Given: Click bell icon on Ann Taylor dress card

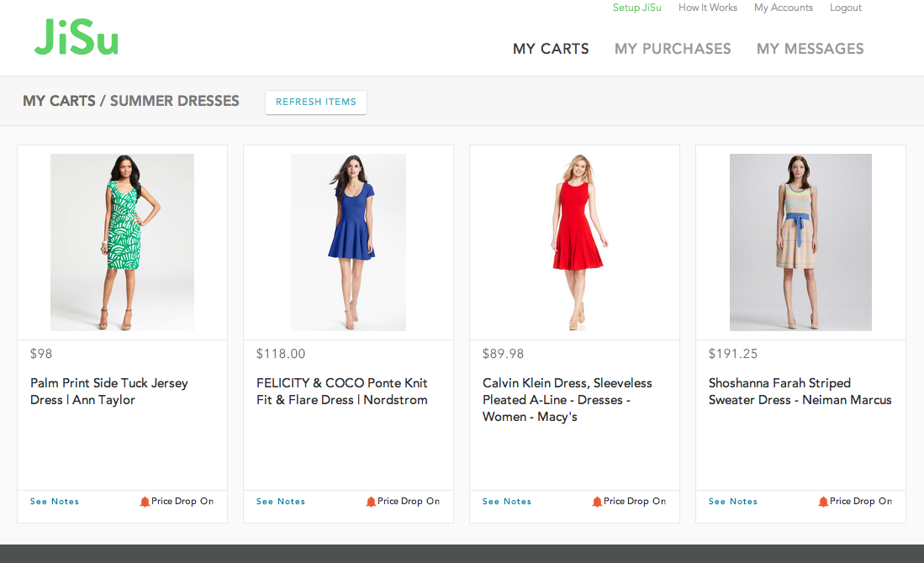Looking at the screenshot, I should pos(145,502).
